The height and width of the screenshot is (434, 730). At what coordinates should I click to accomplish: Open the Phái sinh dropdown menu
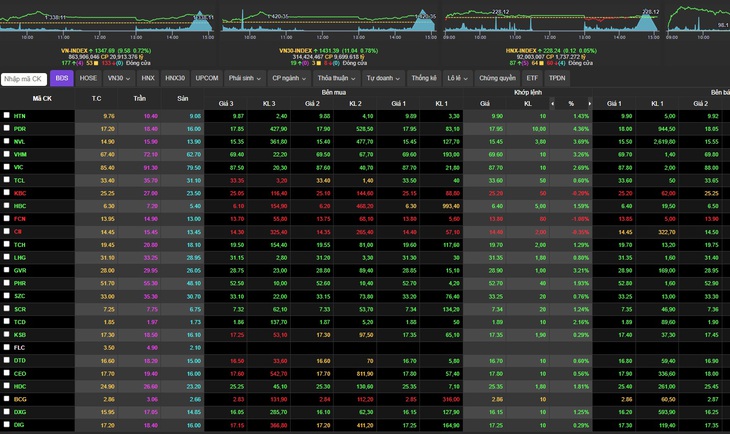pyautogui.click(x=244, y=78)
